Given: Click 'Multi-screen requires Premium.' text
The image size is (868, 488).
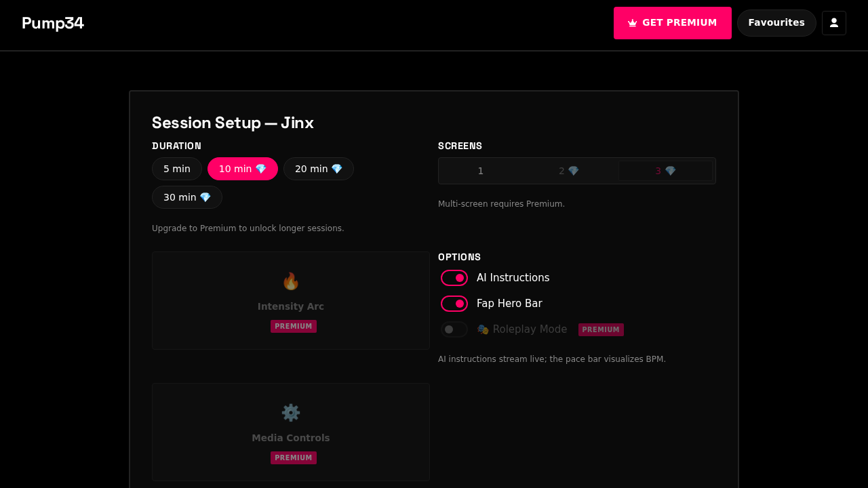Looking at the screenshot, I should click(x=501, y=204).
